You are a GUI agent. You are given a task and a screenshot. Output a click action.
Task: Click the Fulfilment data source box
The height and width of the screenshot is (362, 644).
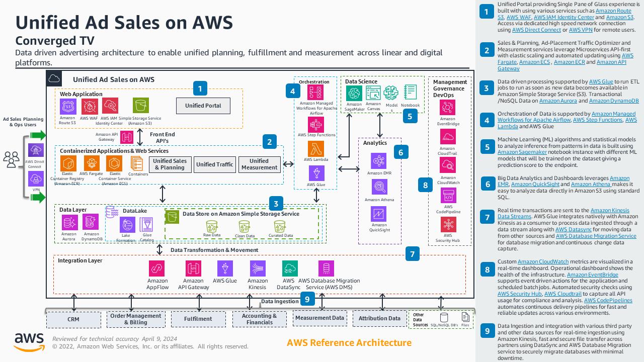click(x=198, y=319)
